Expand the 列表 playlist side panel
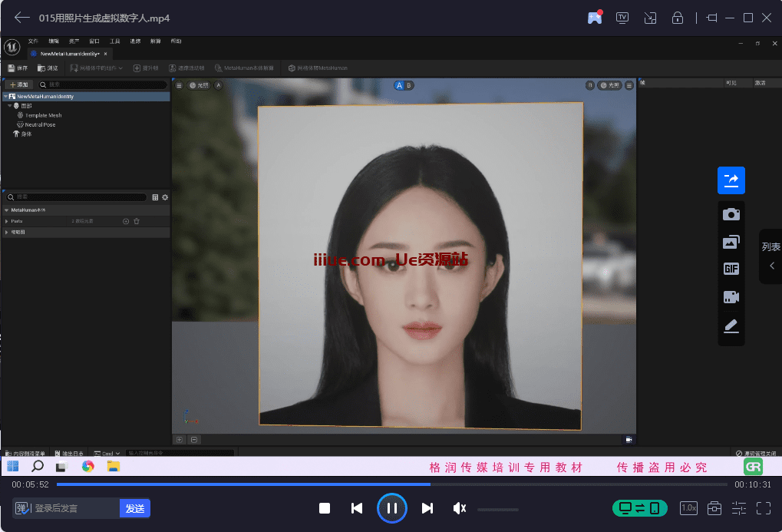This screenshot has height=532, width=782. coord(770,256)
